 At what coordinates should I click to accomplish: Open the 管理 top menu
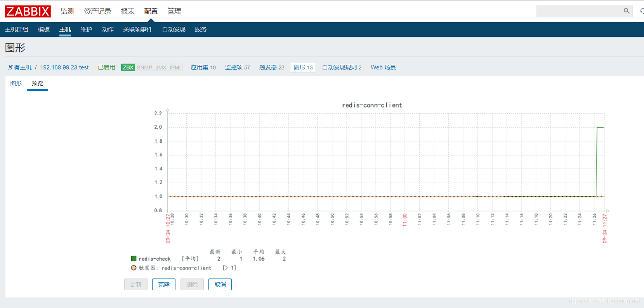(174, 11)
